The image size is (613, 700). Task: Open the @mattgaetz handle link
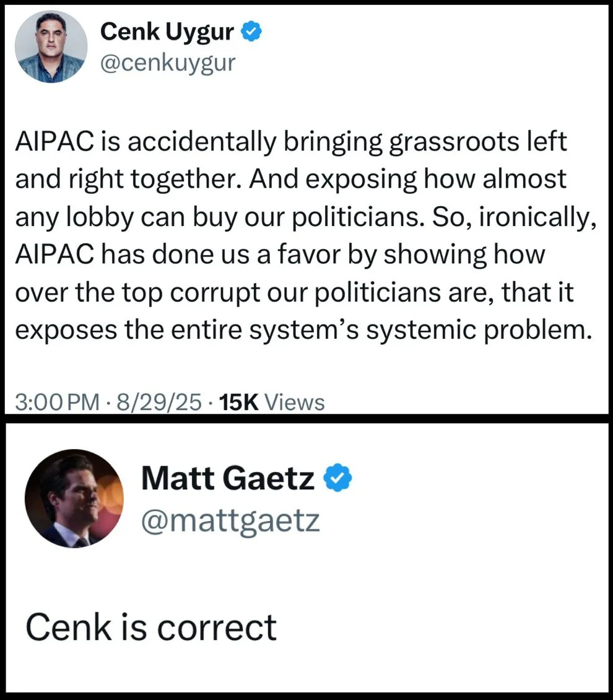[231, 520]
